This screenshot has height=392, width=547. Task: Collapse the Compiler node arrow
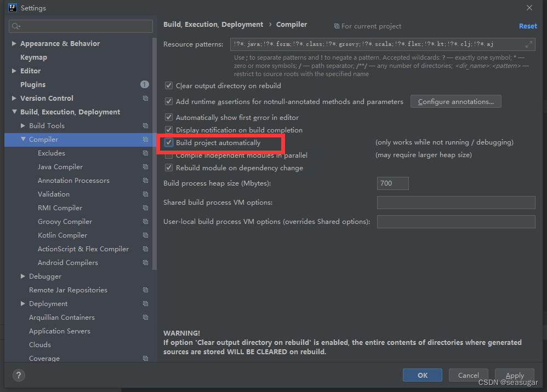(23, 139)
